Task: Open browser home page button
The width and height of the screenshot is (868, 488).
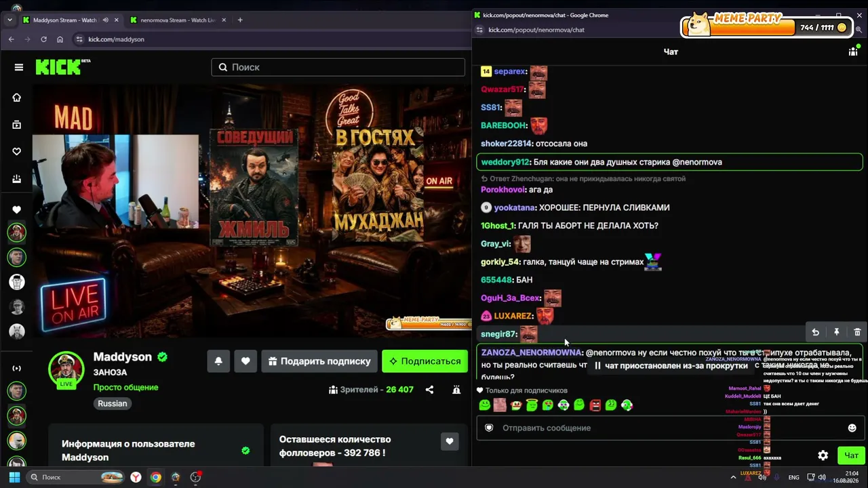Action: coord(60,39)
